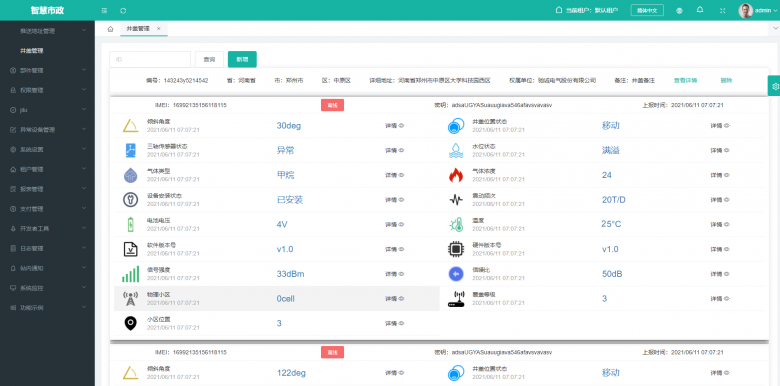Click the globe icon in the header
Screen dimensions: 780x386
coord(679,10)
